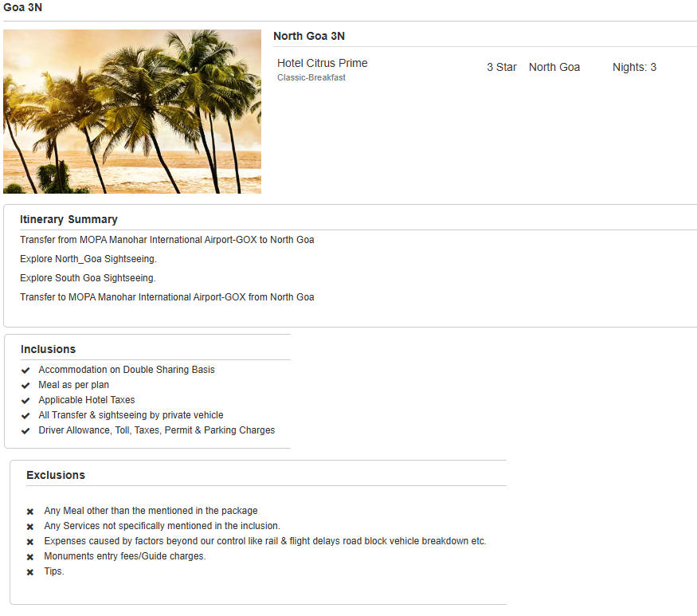
Task: Click the cross icon beside 'Any Meal other than'
Action: coord(30,512)
